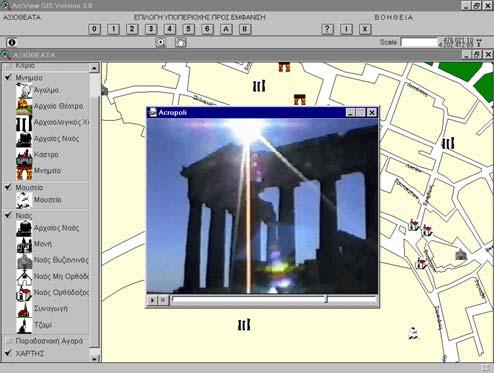Click the ΕΠΙΛΟΓΗ ΥΠΟΠΕΡΙΟΧΗΣ ΠΡΟΣ ΕΜΦΑΝΙΣΗ label
Image resolution: width=494 pixels, height=373 pixels.
pyautogui.click(x=199, y=17)
